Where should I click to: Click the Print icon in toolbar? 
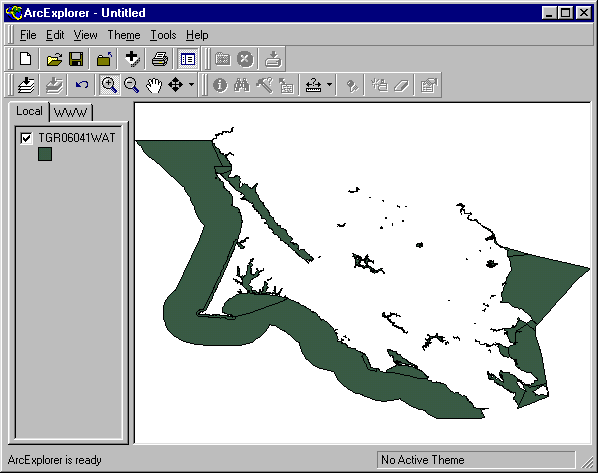(x=160, y=59)
